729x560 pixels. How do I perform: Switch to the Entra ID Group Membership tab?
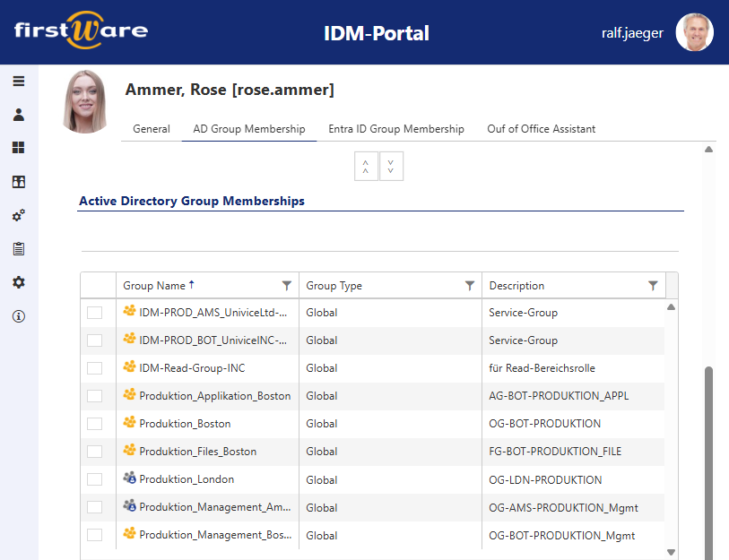click(396, 129)
